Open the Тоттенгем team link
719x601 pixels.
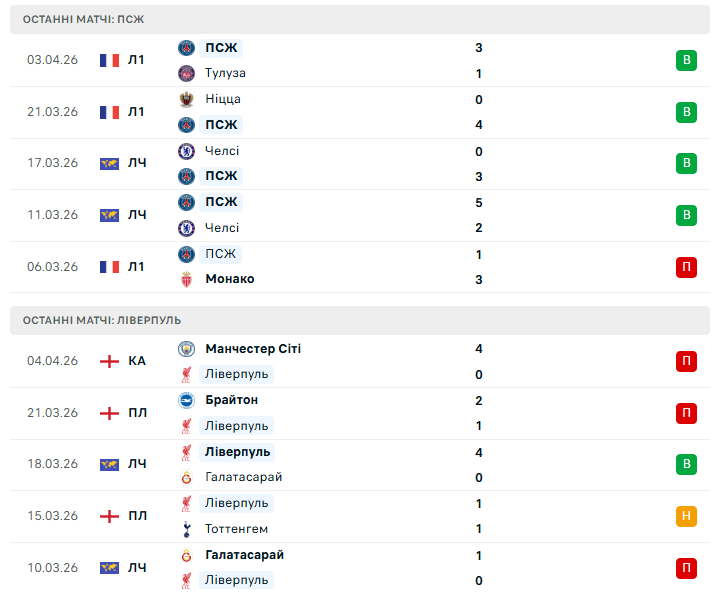point(236,529)
